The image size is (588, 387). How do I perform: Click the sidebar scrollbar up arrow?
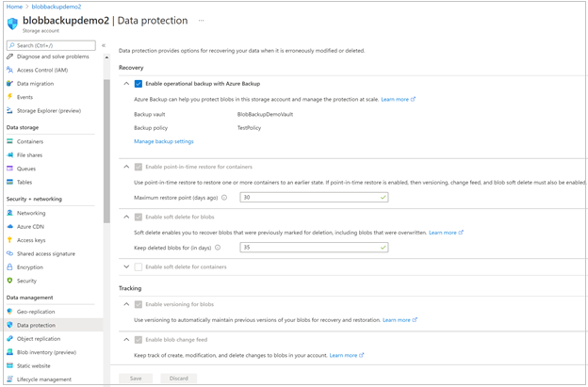[106, 57]
